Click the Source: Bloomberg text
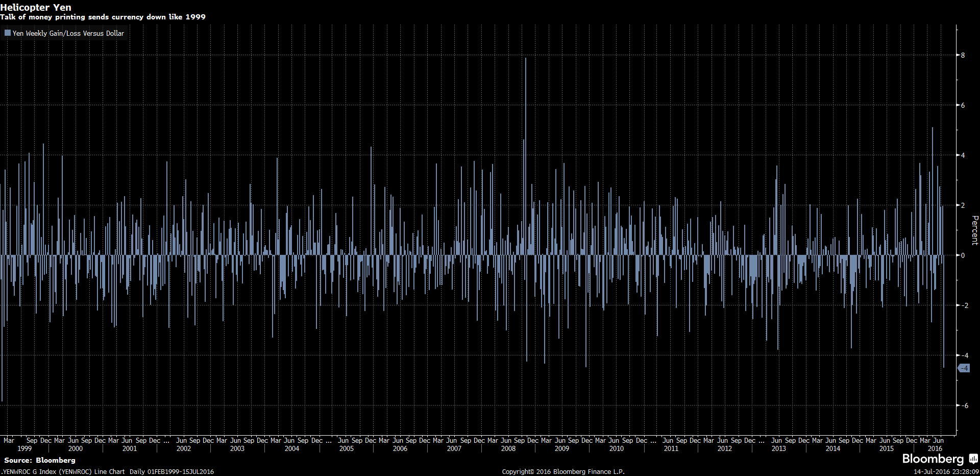This screenshot has height=476, width=980. [x=40, y=460]
